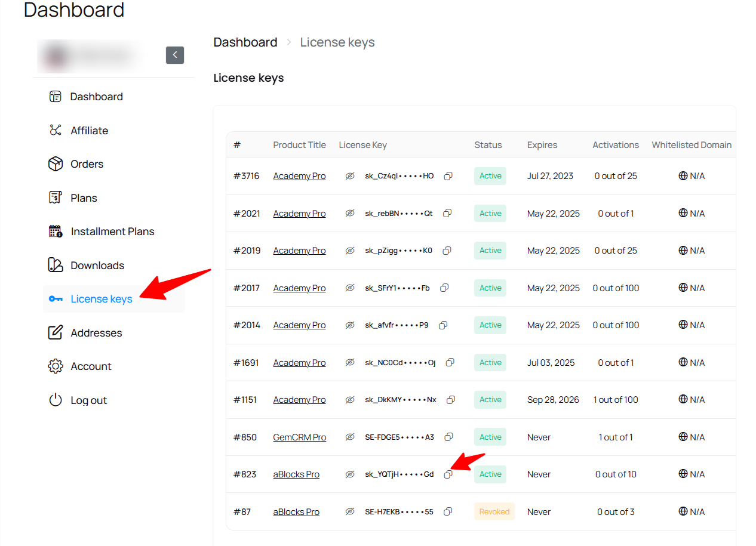Copy aBlocks Pro key sk_YQTjH
756x546 pixels.
point(448,474)
